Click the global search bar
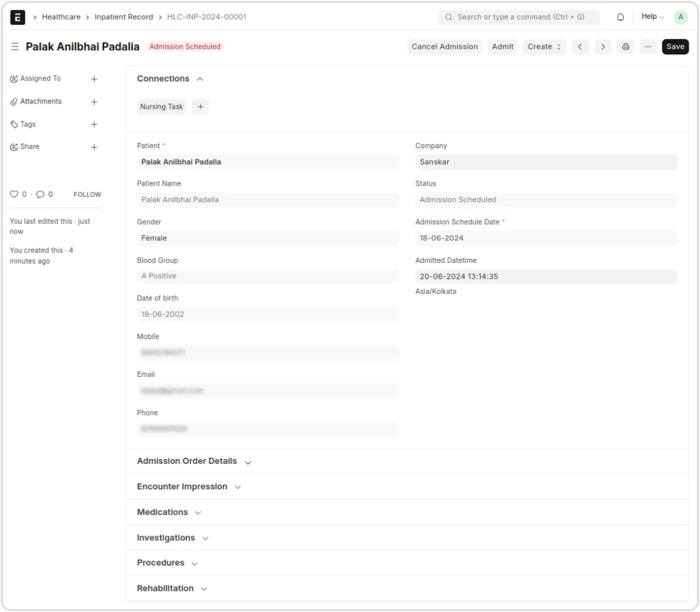Image resolution: width=700 pixels, height=612 pixels. coord(520,16)
